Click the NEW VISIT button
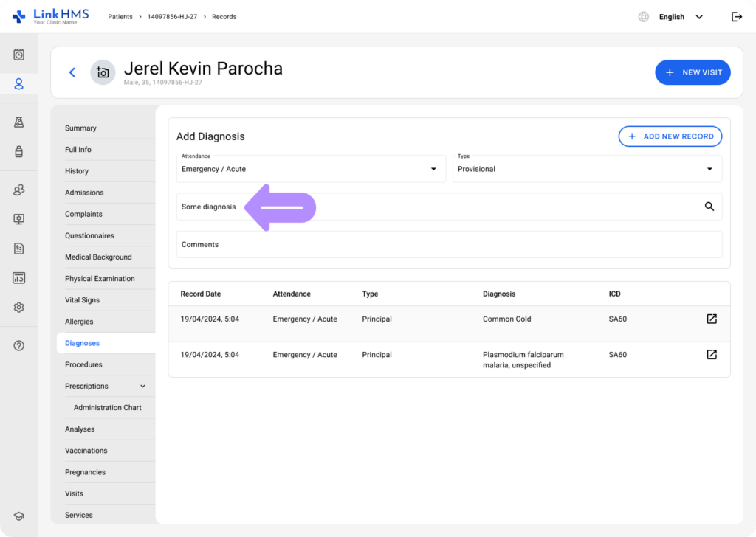This screenshot has width=756, height=537. pos(693,72)
